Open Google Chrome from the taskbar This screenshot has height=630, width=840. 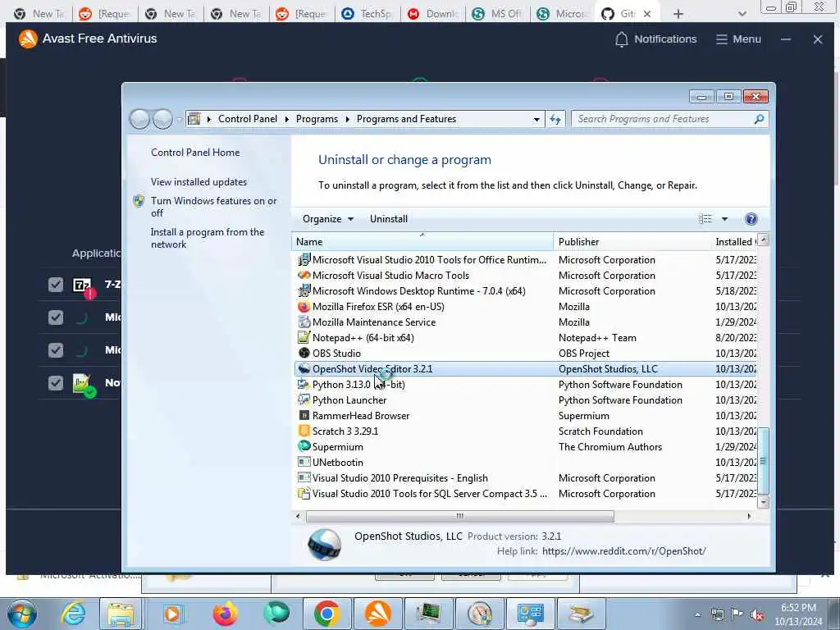click(x=326, y=614)
